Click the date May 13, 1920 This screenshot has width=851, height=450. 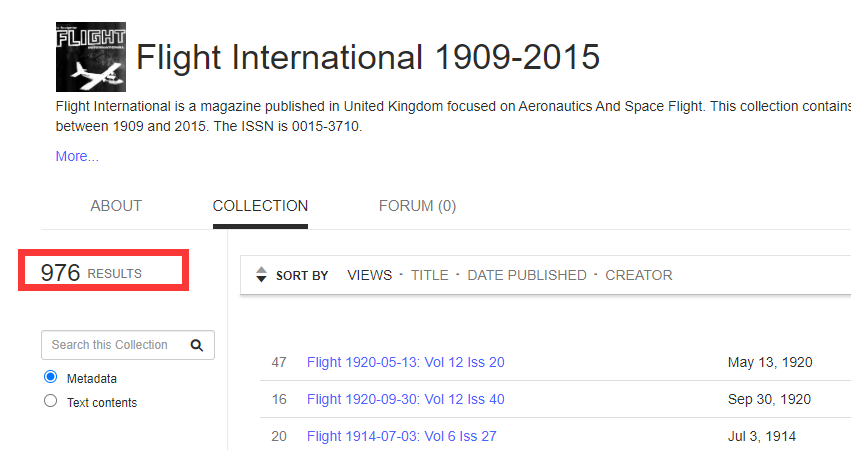770,362
